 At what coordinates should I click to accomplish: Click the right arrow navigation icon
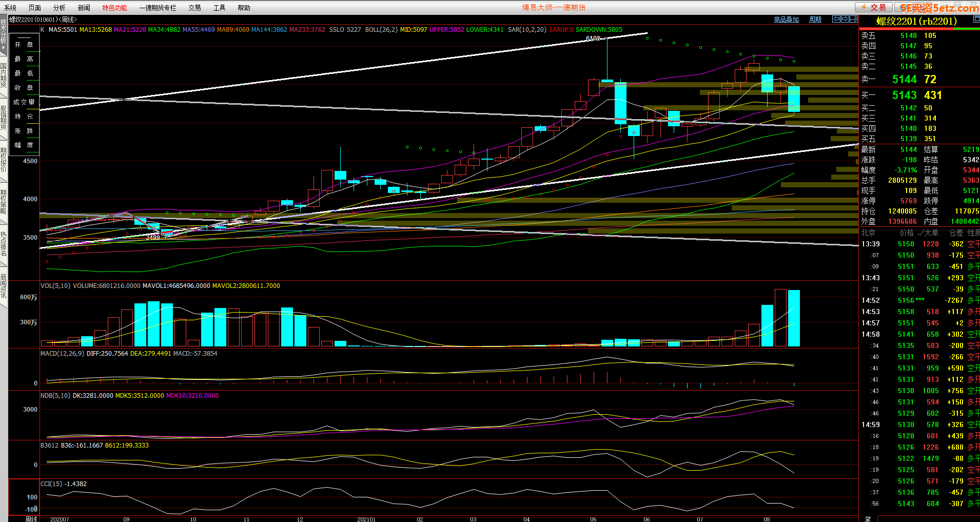click(845, 19)
